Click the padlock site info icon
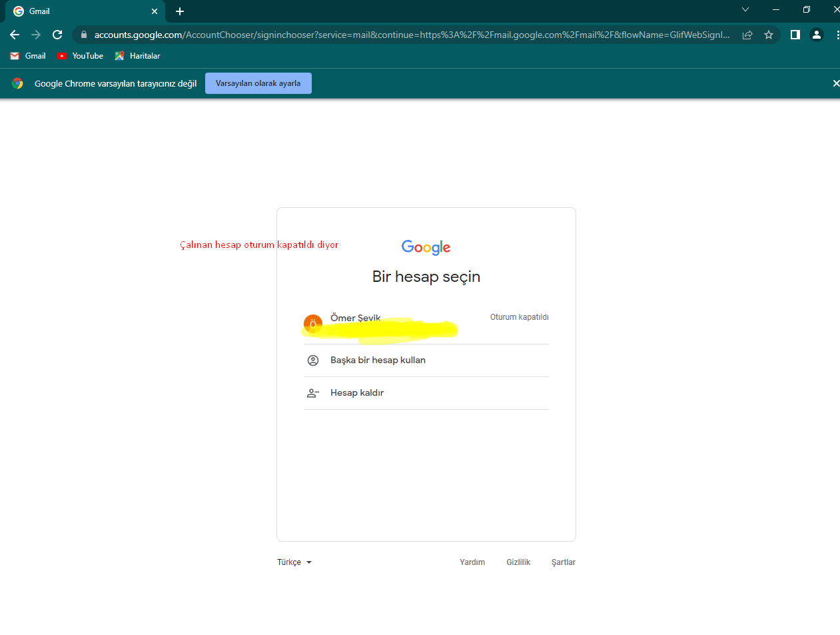 pyautogui.click(x=84, y=35)
